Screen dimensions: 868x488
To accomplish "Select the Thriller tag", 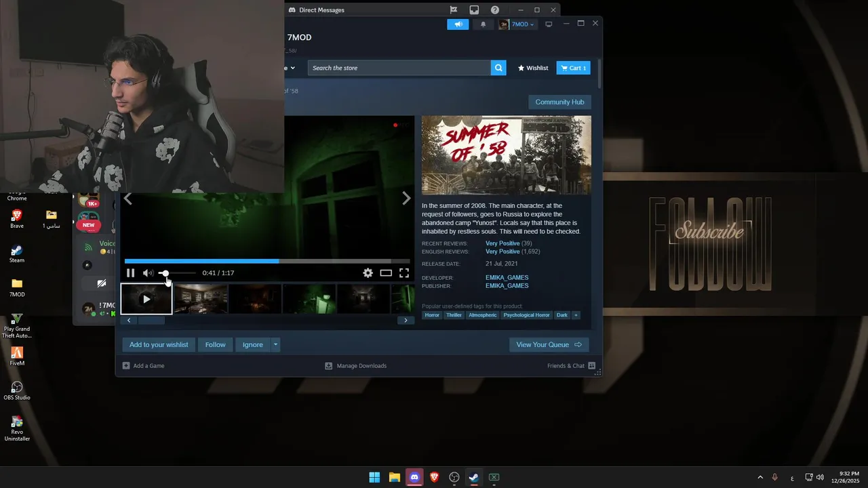I will point(454,315).
